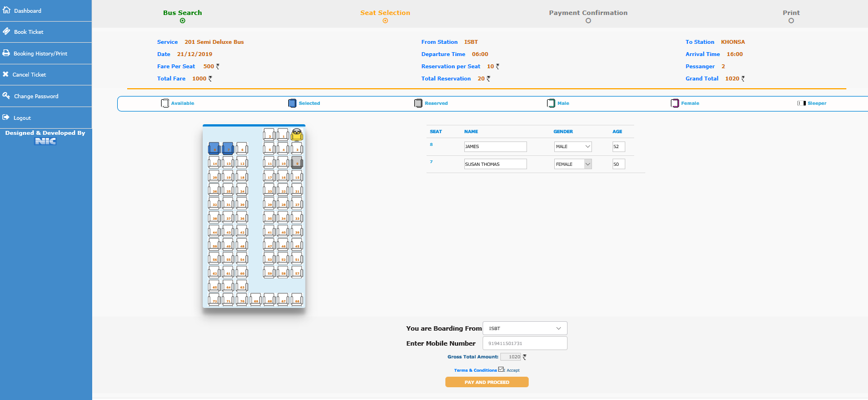
Task: Open the Payment Confirmation step
Action: (x=588, y=13)
